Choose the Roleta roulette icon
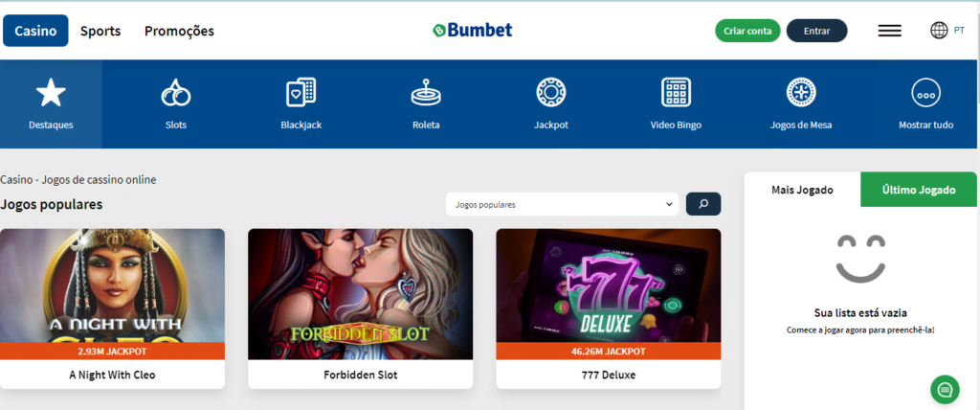This screenshot has height=410, width=980. (x=426, y=93)
